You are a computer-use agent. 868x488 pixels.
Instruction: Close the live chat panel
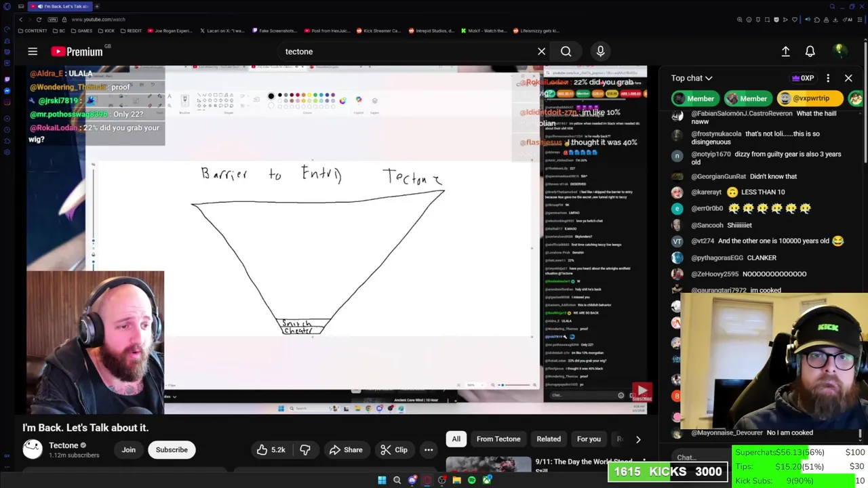point(848,78)
